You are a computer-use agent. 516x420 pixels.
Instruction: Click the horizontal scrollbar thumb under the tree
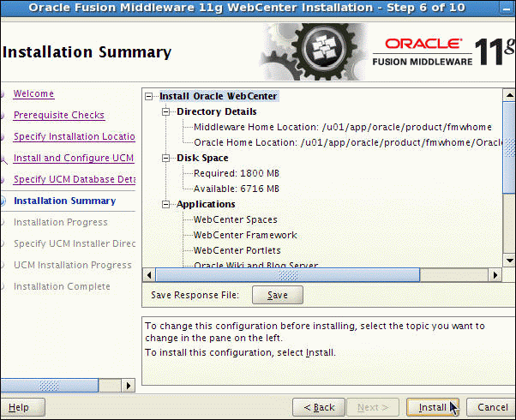point(288,275)
